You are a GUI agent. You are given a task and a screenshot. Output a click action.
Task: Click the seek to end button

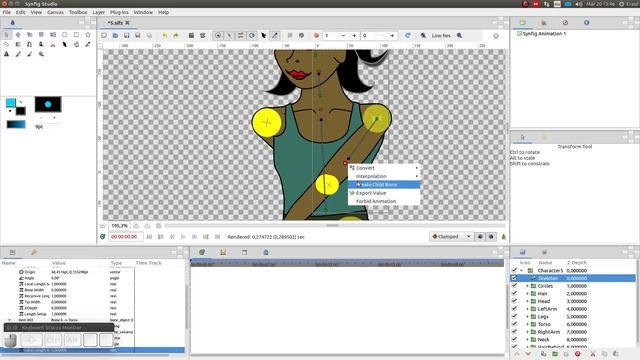pyautogui.click(x=217, y=237)
